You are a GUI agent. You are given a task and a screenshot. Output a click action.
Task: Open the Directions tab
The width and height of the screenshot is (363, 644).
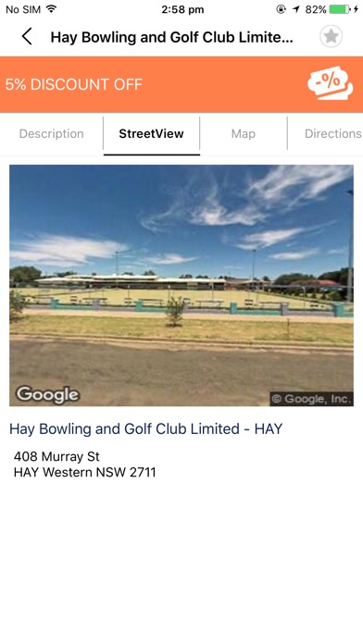click(x=333, y=134)
